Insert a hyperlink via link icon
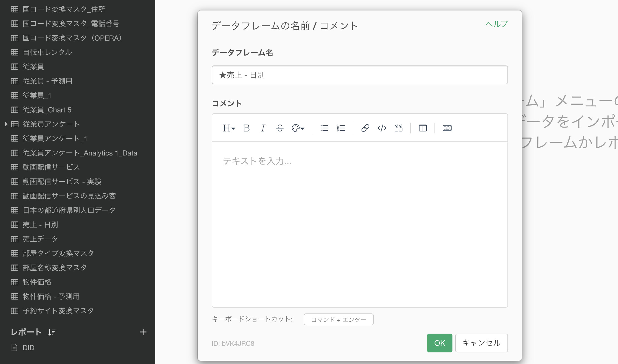The height and width of the screenshot is (364, 618). coord(365,128)
